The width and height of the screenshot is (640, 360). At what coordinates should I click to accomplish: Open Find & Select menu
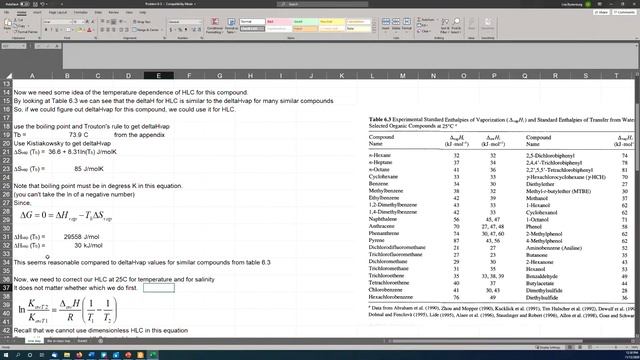(x=456, y=25)
